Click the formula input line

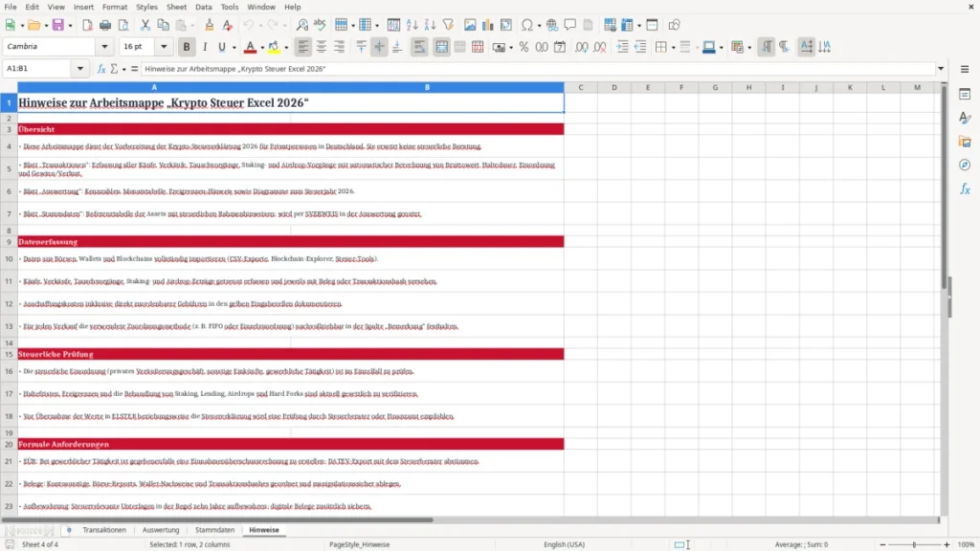(x=538, y=69)
